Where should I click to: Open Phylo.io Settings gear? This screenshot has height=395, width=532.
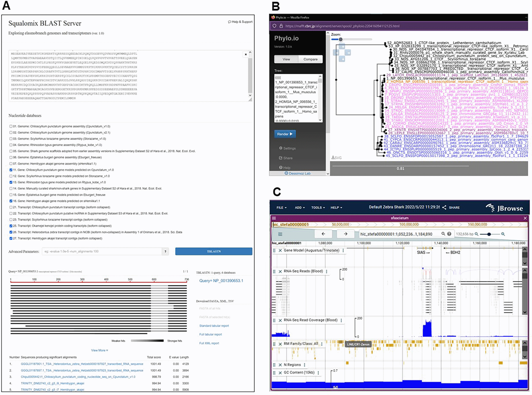tap(288, 148)
